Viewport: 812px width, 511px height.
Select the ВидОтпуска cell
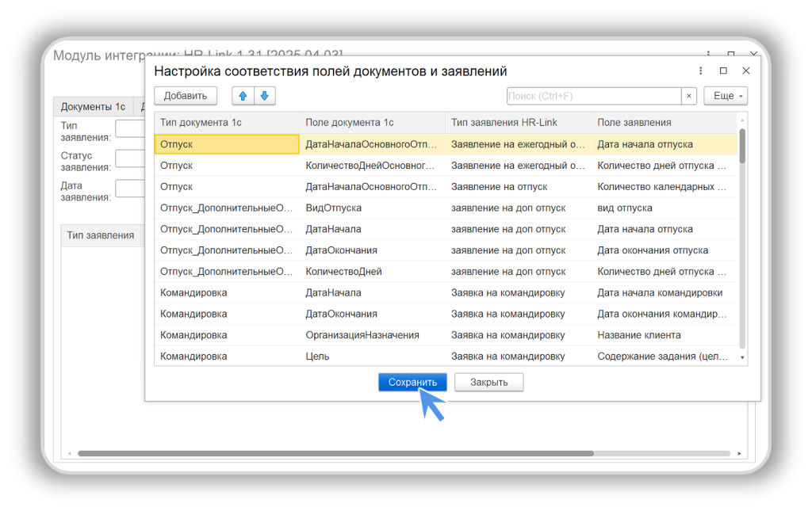(373, 208)
